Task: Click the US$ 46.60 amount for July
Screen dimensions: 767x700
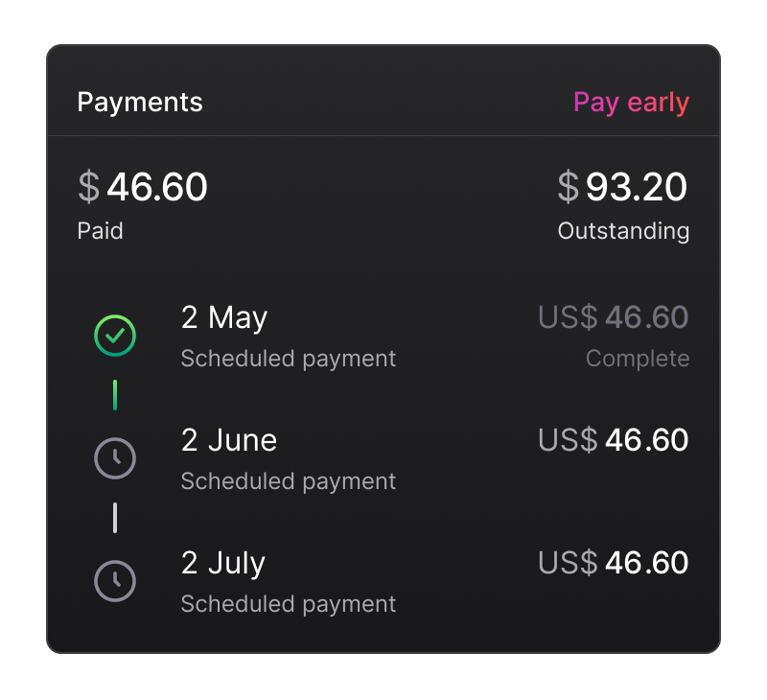Action: coord(614,563)
